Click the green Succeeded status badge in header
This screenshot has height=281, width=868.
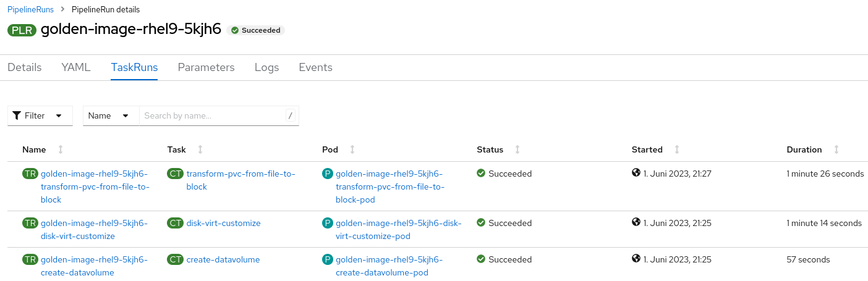pos(255,30)
